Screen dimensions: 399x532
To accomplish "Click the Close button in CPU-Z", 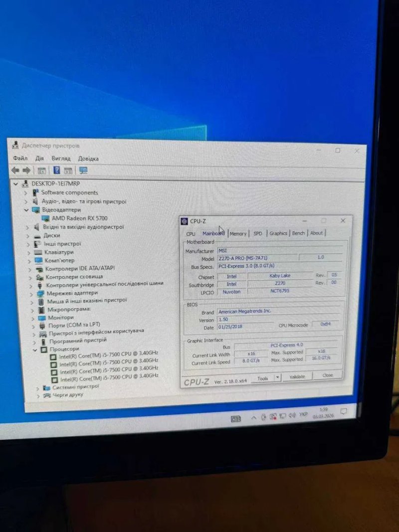I will click(x=327, y=375).
